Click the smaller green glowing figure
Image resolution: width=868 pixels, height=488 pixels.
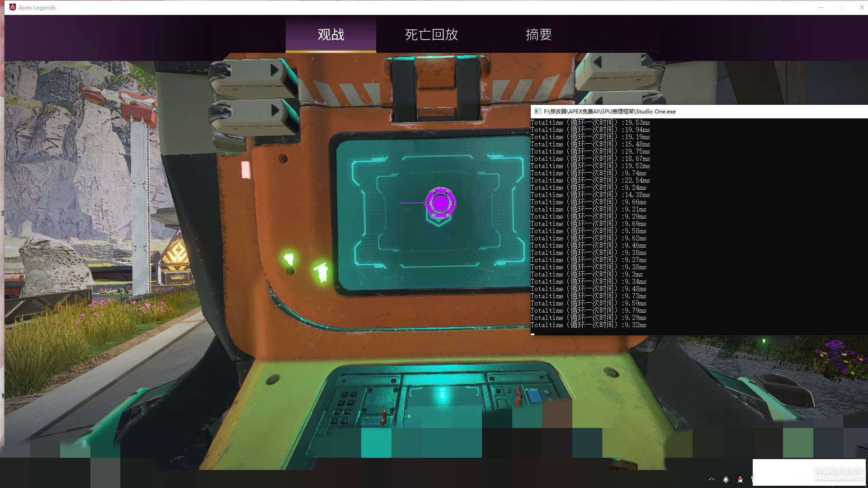289,259
